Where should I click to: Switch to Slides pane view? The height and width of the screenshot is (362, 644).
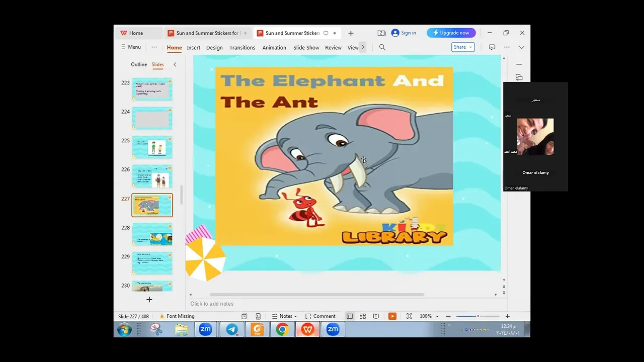[158, 64]
